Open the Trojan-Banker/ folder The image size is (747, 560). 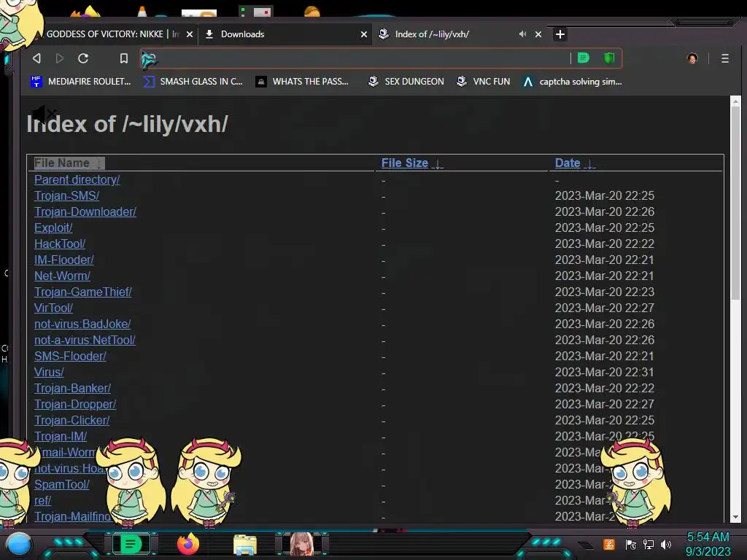click(72, 389)
